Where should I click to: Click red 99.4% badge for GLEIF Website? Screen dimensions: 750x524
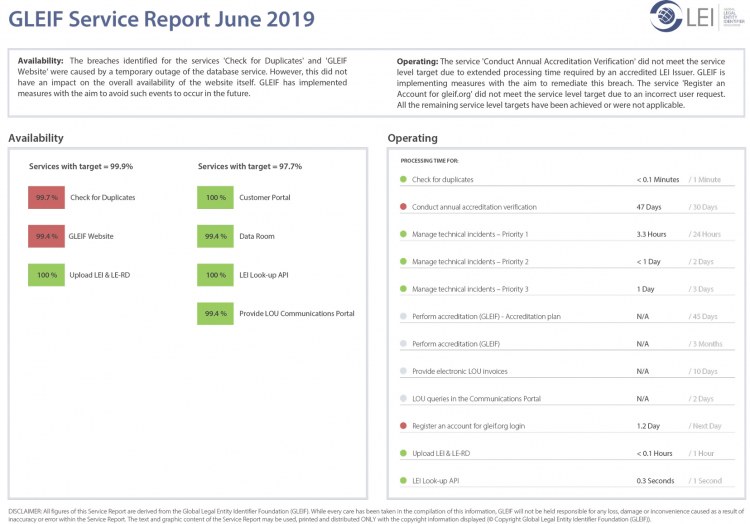(46, 236)
